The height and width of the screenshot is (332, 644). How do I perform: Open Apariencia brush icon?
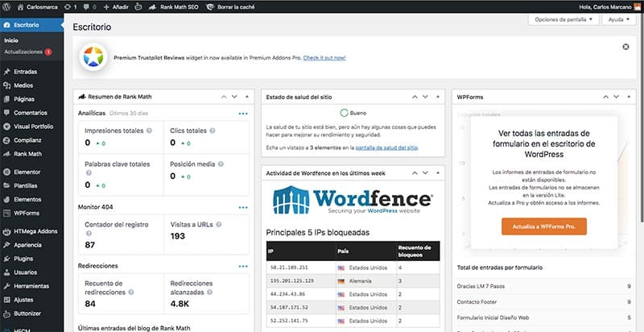point(6,245)
